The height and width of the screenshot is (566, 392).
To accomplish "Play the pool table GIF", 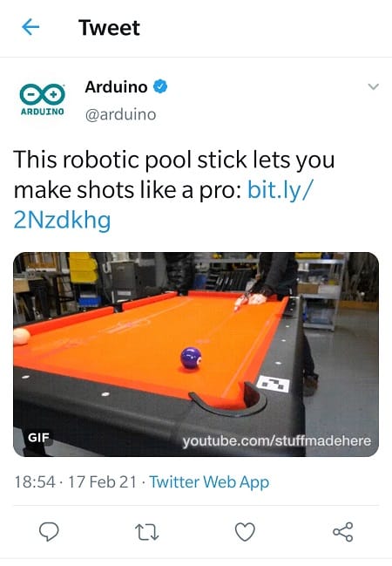I will [196, 354].
